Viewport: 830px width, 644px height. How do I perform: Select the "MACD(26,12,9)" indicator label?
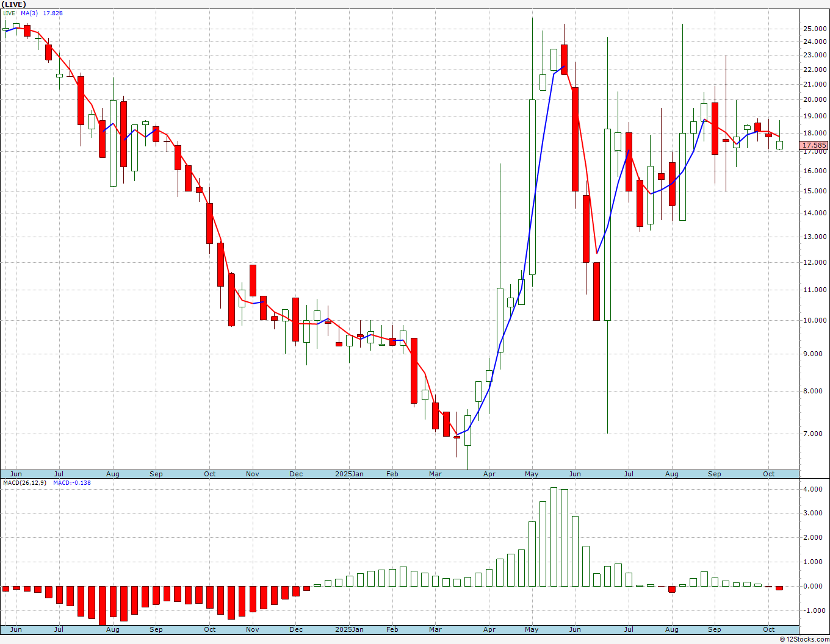[24, 482]
